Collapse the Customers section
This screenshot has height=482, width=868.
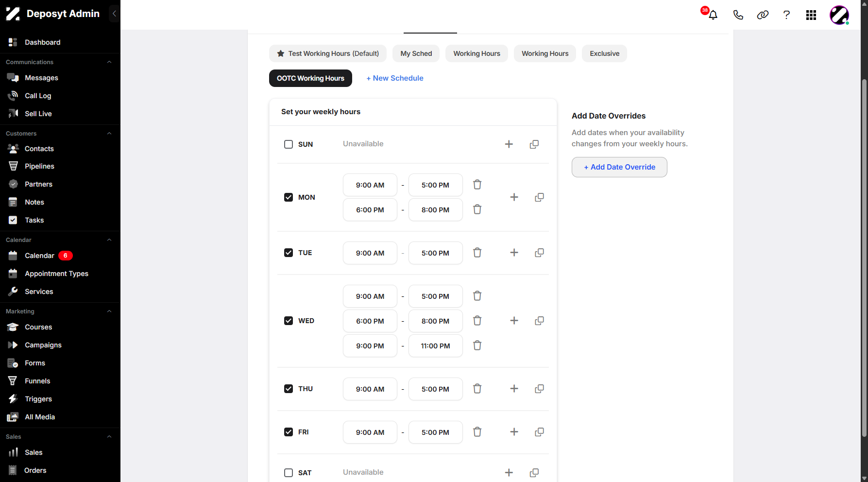coord(109,134)
